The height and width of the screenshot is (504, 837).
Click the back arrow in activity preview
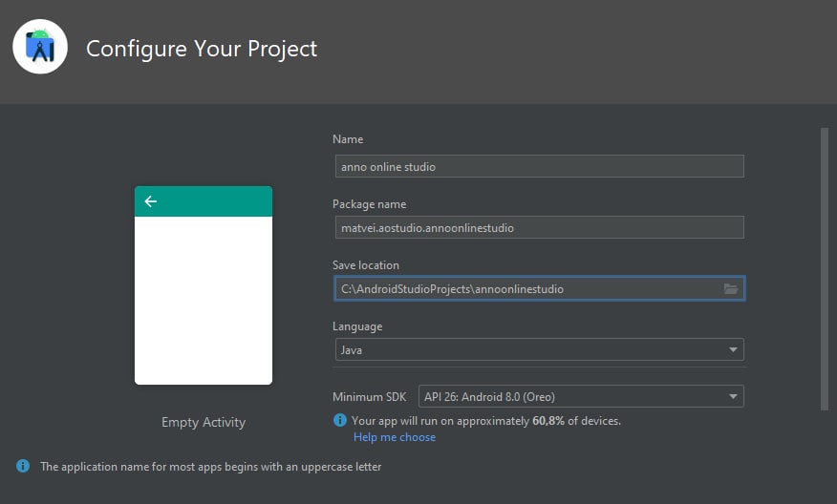point(151,201)
